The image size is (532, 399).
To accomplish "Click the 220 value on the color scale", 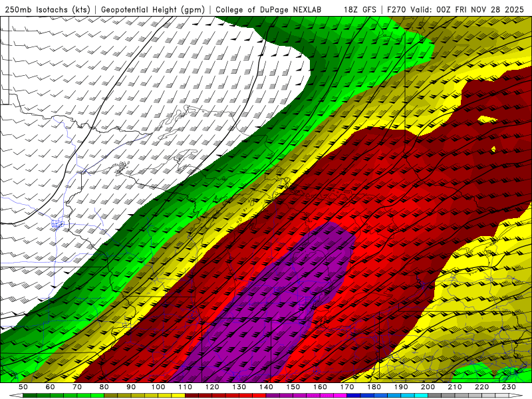I will point(482,387).
